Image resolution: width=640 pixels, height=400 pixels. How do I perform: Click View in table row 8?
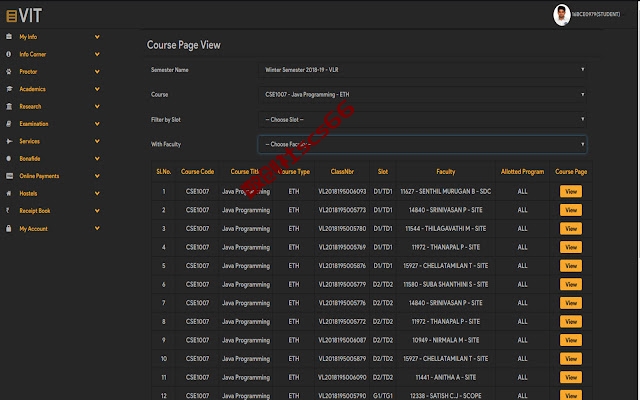(x=571, y=322)
